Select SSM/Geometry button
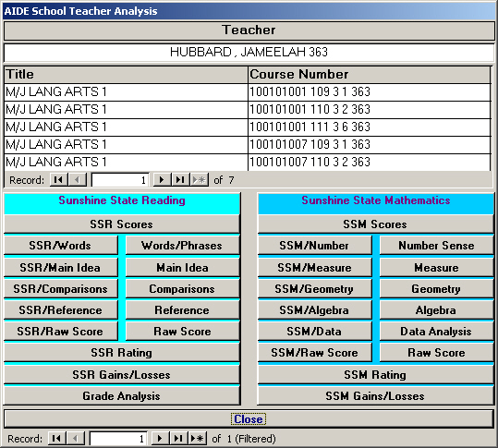 314,288
